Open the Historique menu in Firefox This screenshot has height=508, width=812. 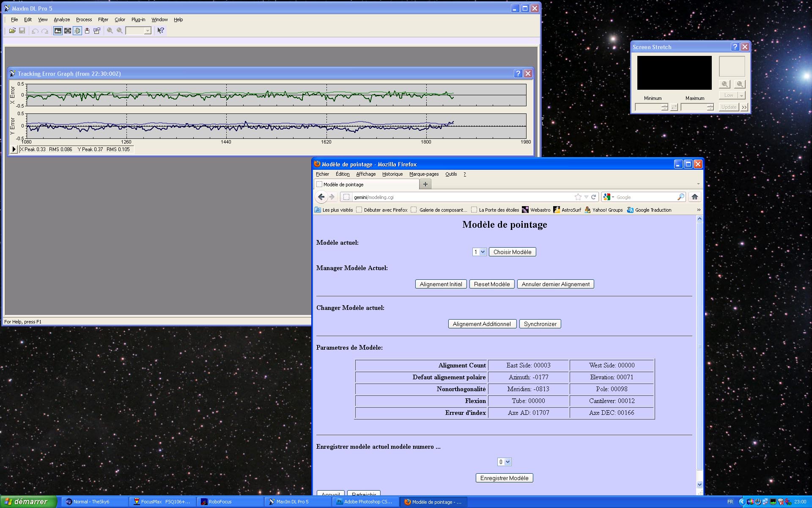392,174
